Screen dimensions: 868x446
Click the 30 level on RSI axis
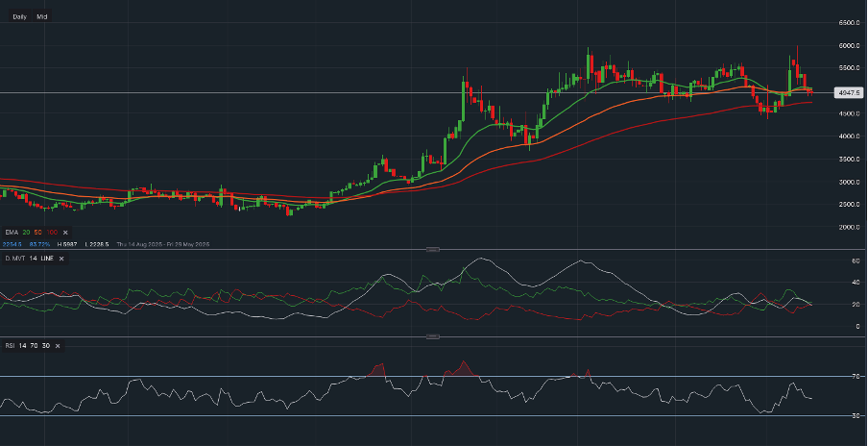point(856,415)
